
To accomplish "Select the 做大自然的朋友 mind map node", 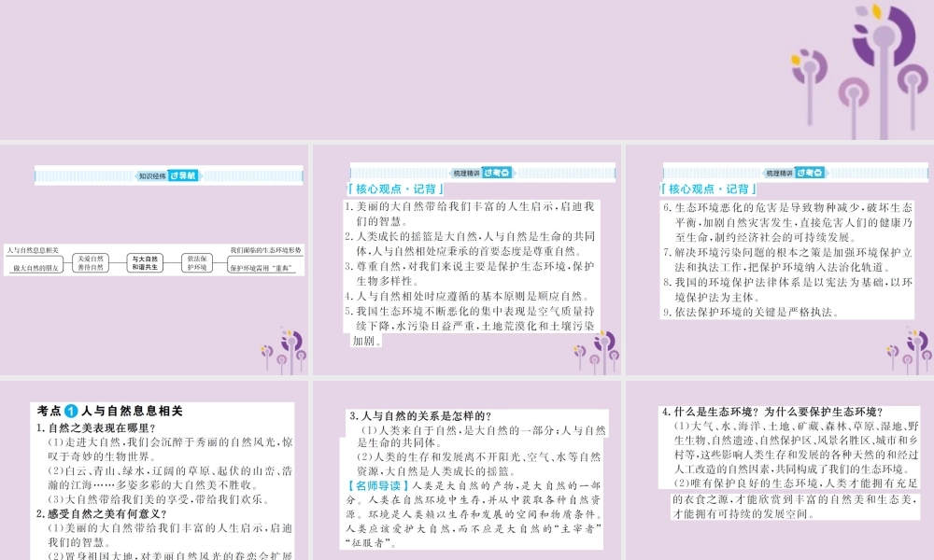I will tap(35, 269).
